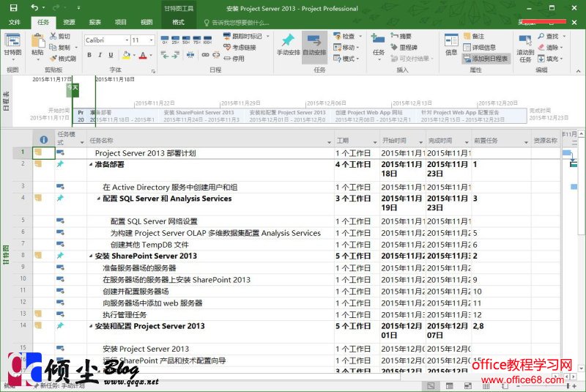This screenshot has width=586, height=392.
Task: Click the today marker in the timeline
Action: [x=73, y=89]
